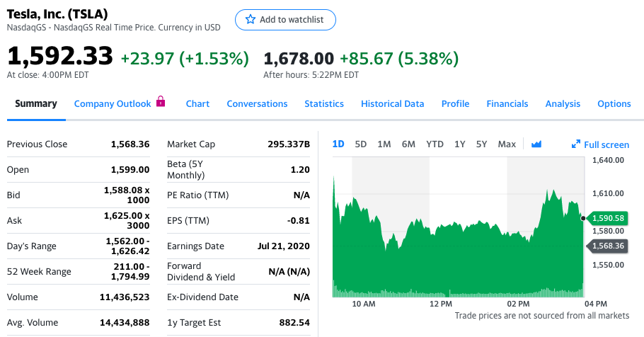
Task: Select the Options tab
Action: (x=614, y=103)
